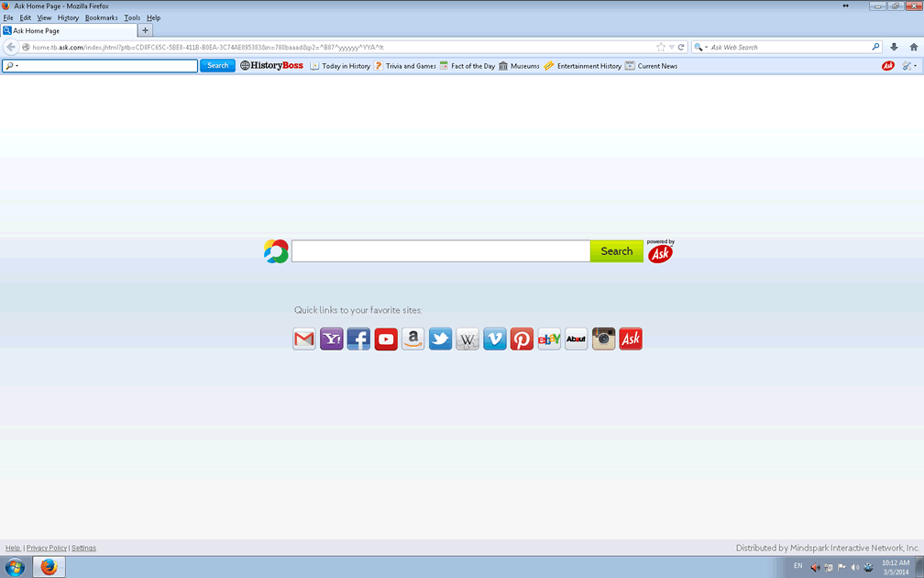Image resolution: width=924 pixels, height=578 pixels.
Task: Open the Privacy Policy link
Action: 47,548
